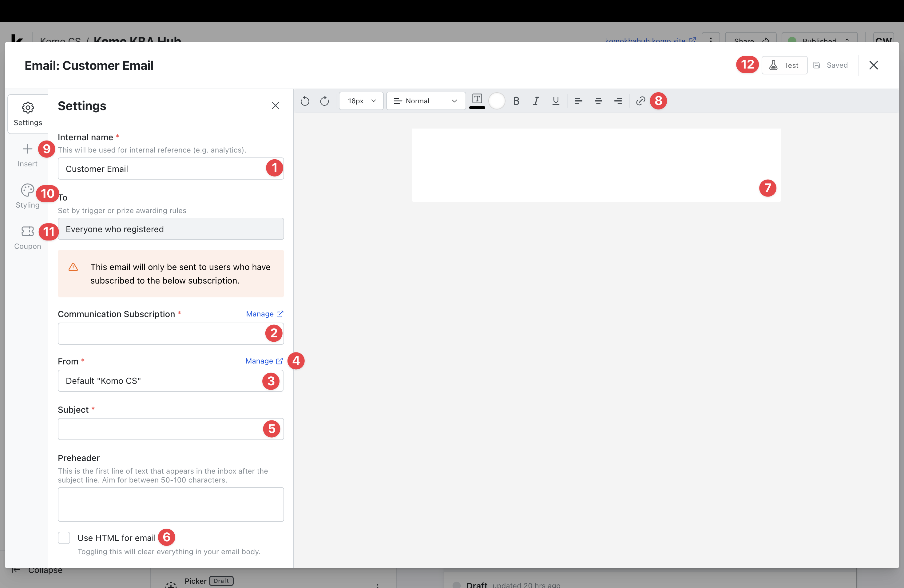
Task: Insert a hyperlink with link icon
Action: (640, 101)
